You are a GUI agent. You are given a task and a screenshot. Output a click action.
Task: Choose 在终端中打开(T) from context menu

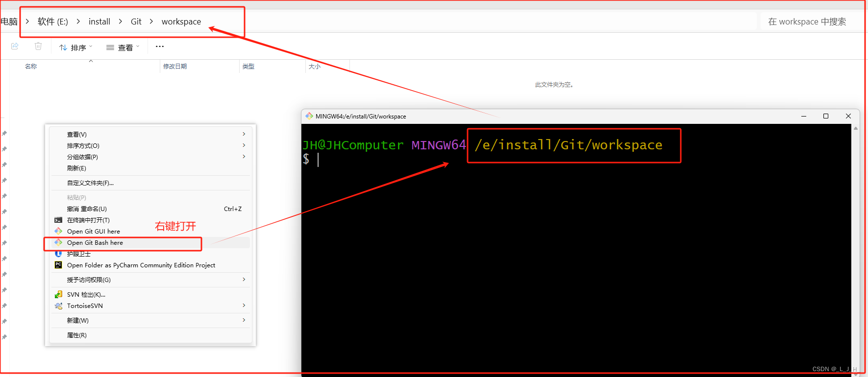coord(150,220)
